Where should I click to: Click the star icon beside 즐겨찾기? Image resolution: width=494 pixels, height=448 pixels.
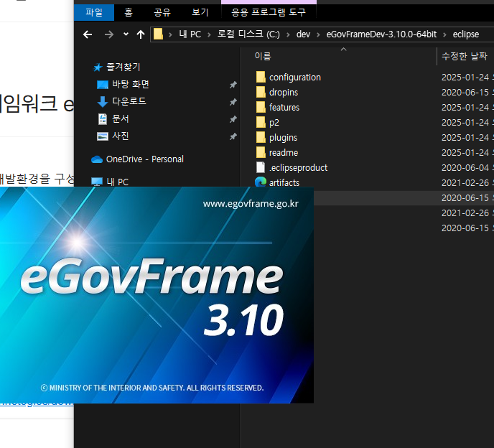click(x=98, y=67)
